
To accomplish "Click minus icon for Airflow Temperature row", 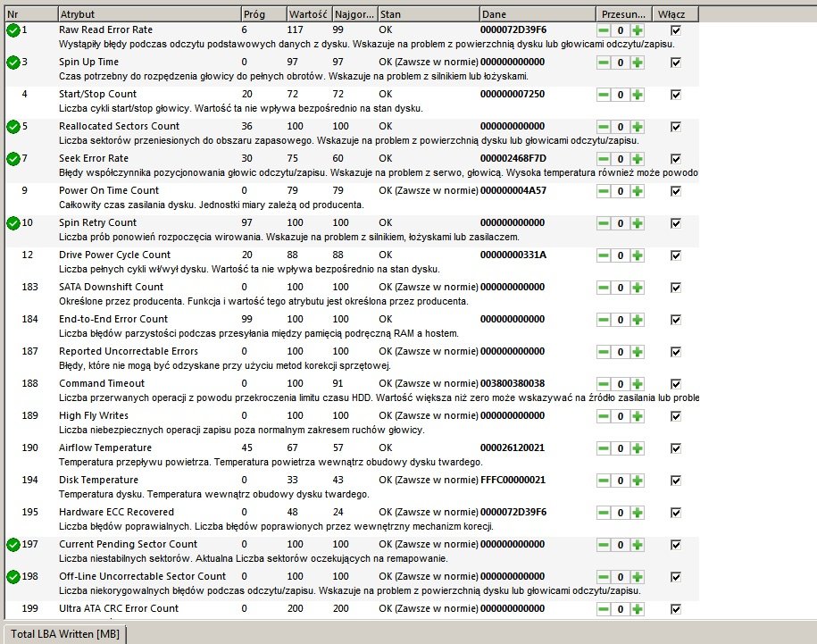I will [x=604, y=448].
